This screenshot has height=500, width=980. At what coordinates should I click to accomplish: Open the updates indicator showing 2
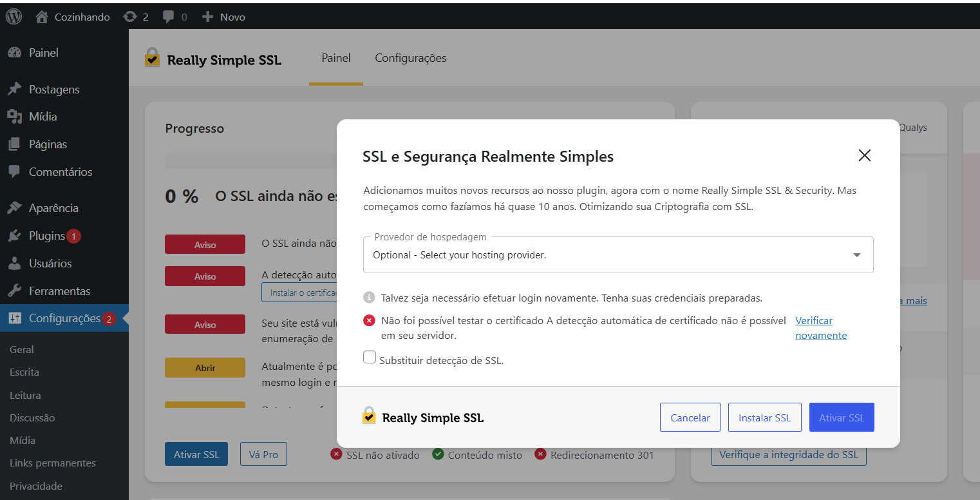point(136,17)
